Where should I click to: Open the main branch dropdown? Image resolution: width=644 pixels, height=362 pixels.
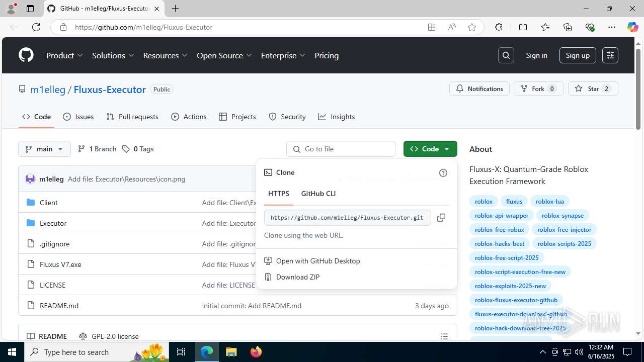[44, 149]
